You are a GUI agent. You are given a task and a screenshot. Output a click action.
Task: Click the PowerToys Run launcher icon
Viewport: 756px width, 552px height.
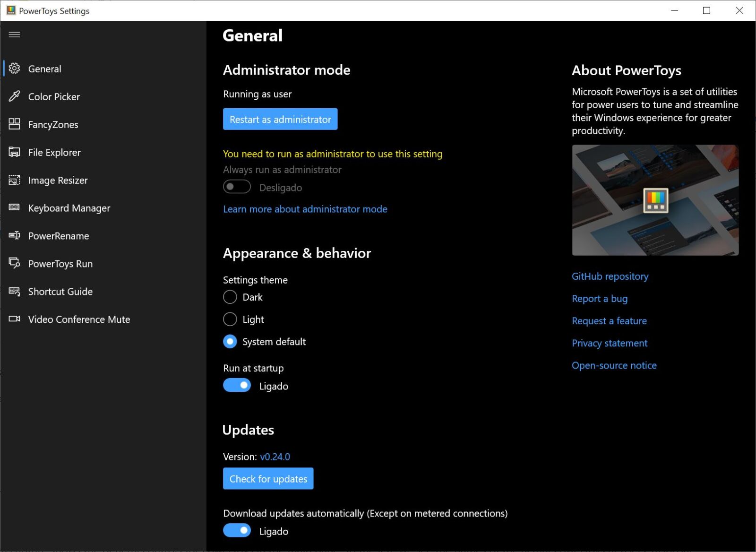pyautogui.click(x=14, y=263)
